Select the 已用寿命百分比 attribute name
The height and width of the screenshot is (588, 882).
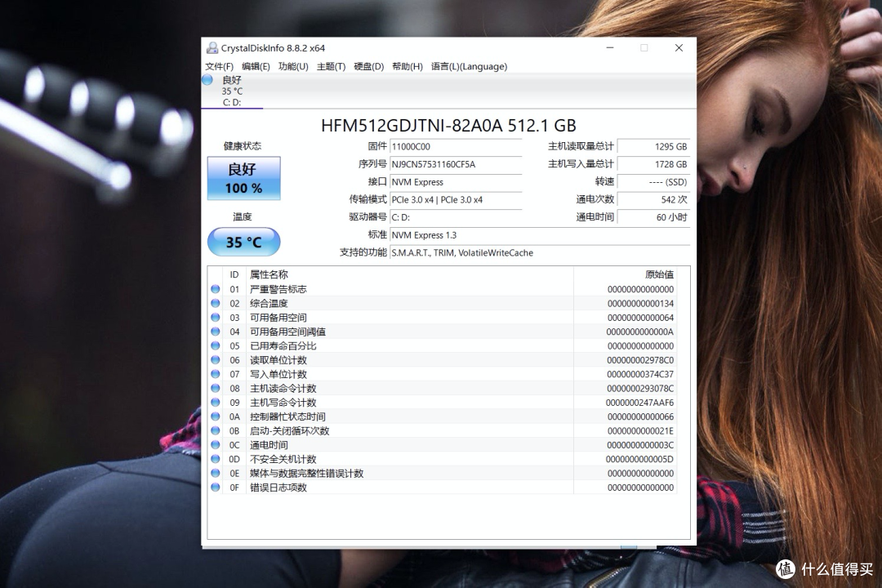(283, 345)
